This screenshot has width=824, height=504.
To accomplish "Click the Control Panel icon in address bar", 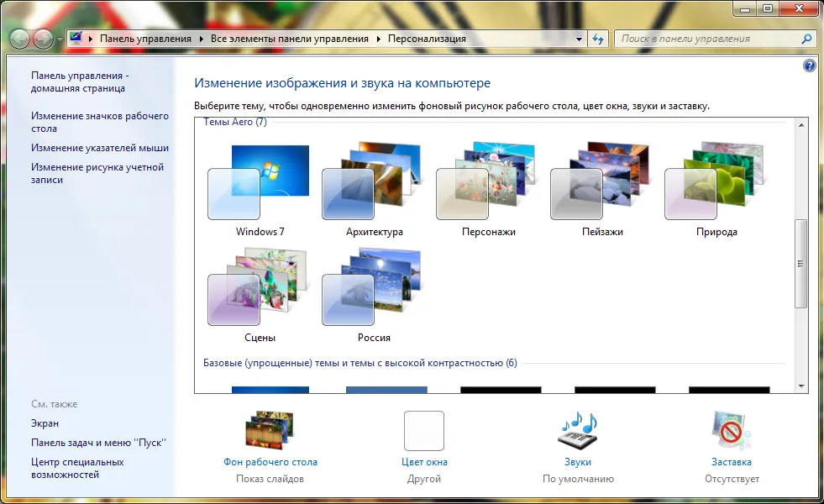I will tap(76, 39).
